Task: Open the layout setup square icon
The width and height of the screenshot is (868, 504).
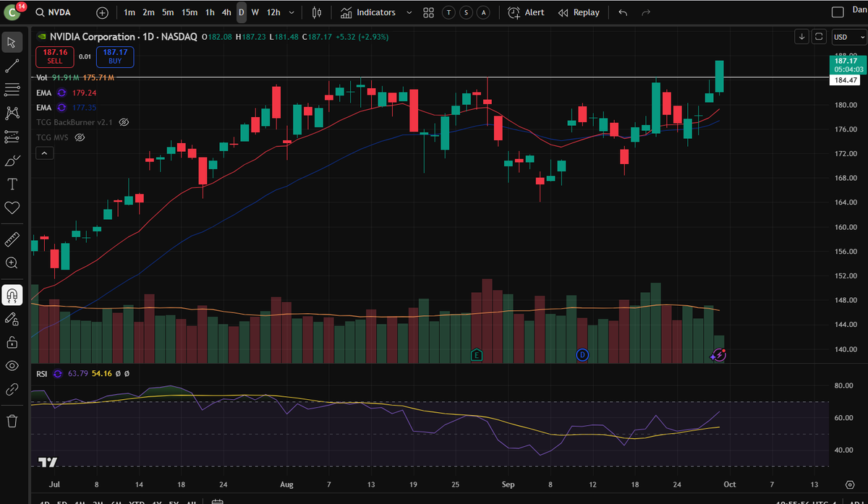Action: pyautogui.click(x=838, y=12)
